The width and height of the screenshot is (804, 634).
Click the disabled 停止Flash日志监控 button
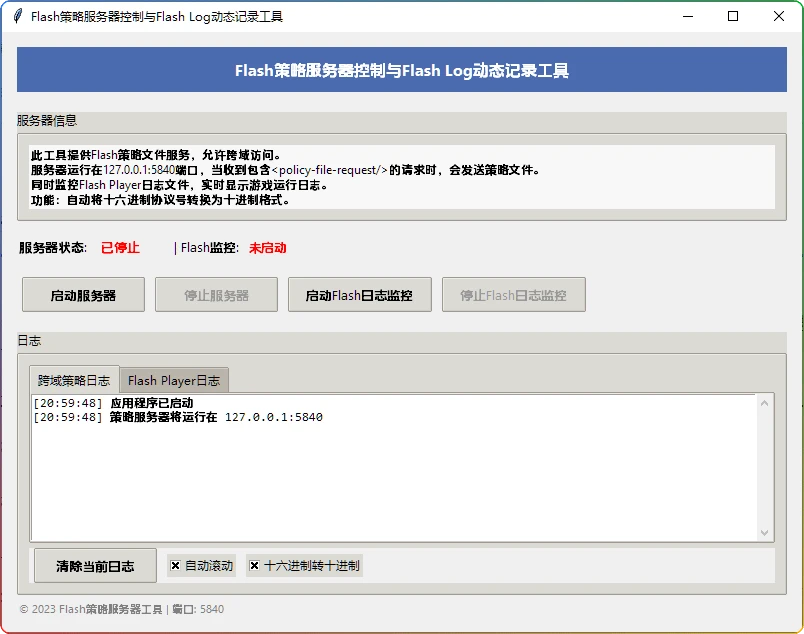tap(513, 294)
